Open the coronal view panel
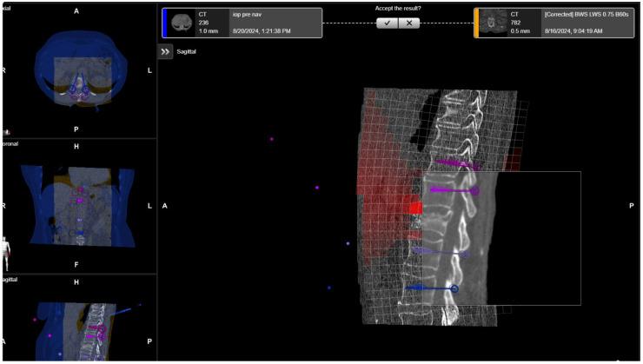This screenshot has height=364, width=643. (76, 207)
